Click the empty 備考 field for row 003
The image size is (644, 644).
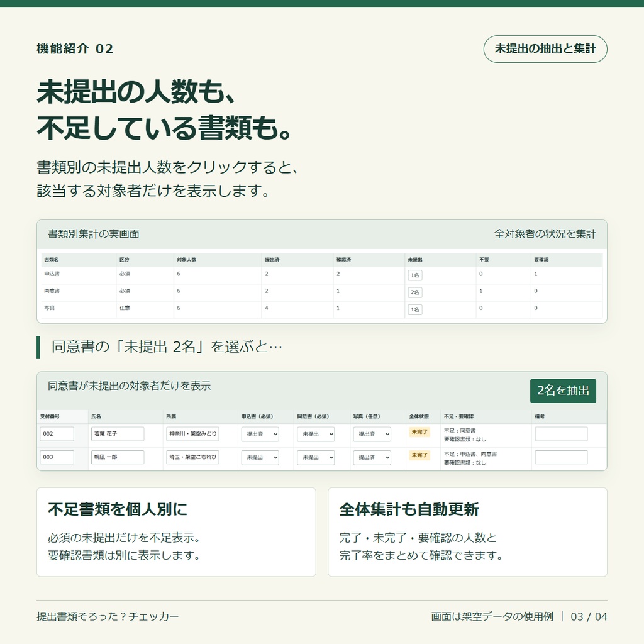click(561, 457)
